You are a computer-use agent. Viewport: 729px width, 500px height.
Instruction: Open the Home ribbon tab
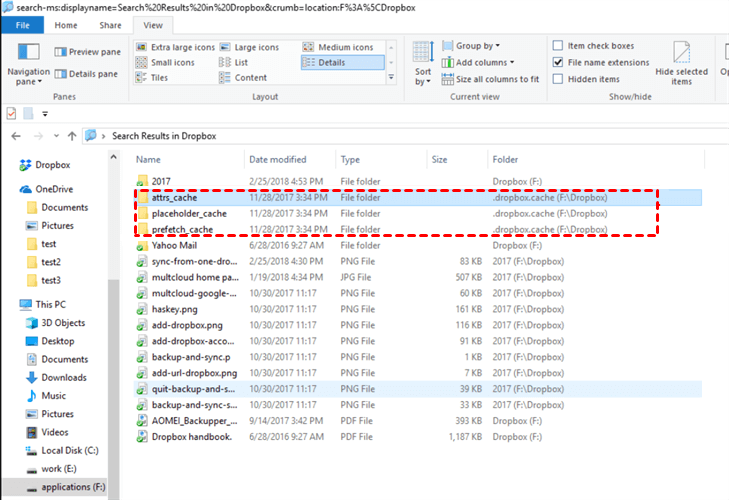[66, 25]
